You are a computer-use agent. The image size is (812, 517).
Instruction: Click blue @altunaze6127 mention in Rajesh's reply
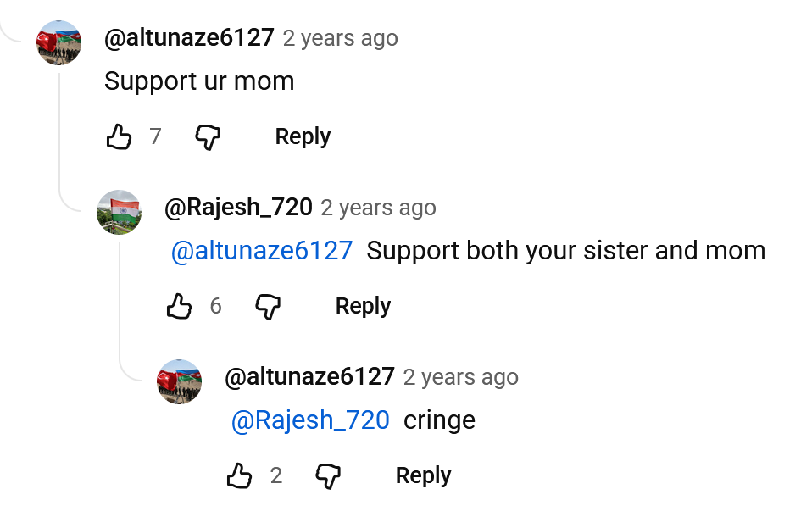[x=262, y=251]
